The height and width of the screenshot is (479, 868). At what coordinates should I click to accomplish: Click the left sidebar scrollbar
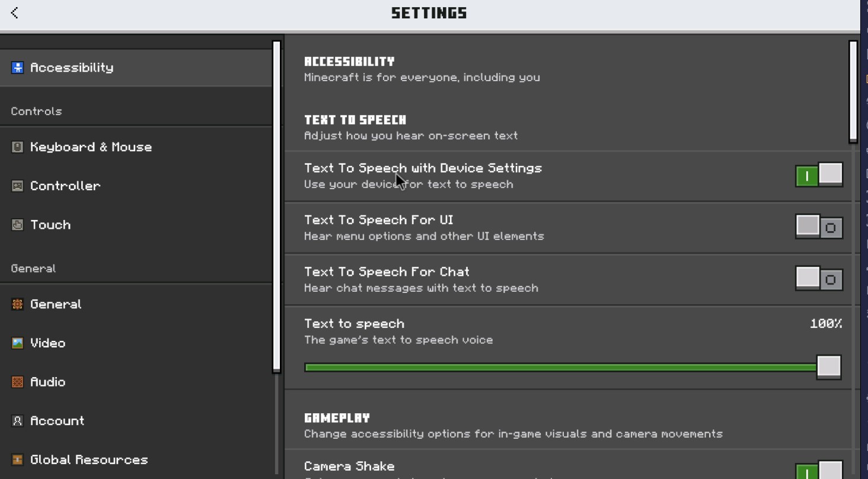tap(276, 206)
